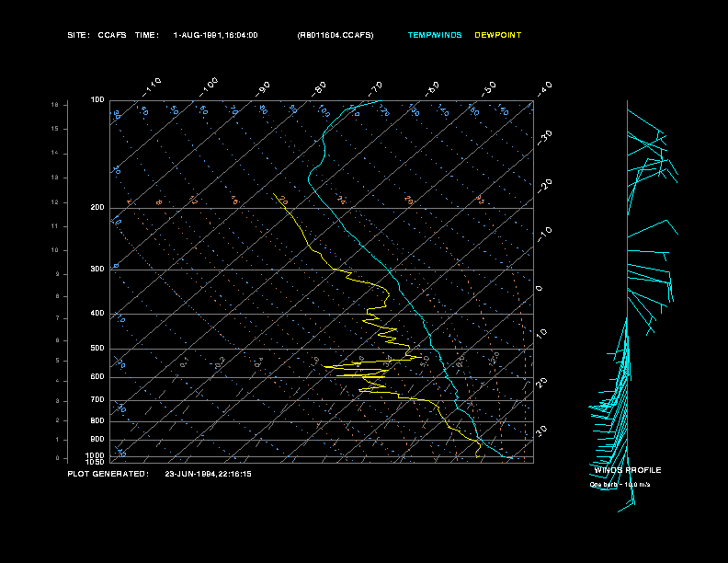Click the -30 temperature label on right edge
728x563 pixels.
(544, 137)
